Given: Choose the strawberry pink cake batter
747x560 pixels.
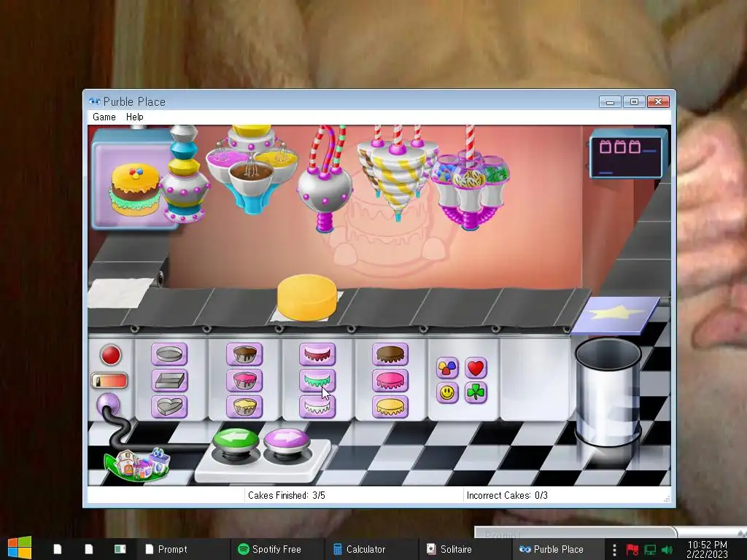Looking at the screenshot, I should [x=244, y=381].
